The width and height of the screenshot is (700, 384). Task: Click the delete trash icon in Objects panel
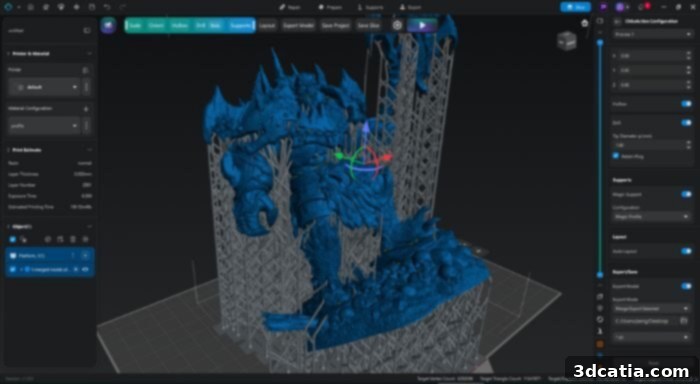[73, 240]
